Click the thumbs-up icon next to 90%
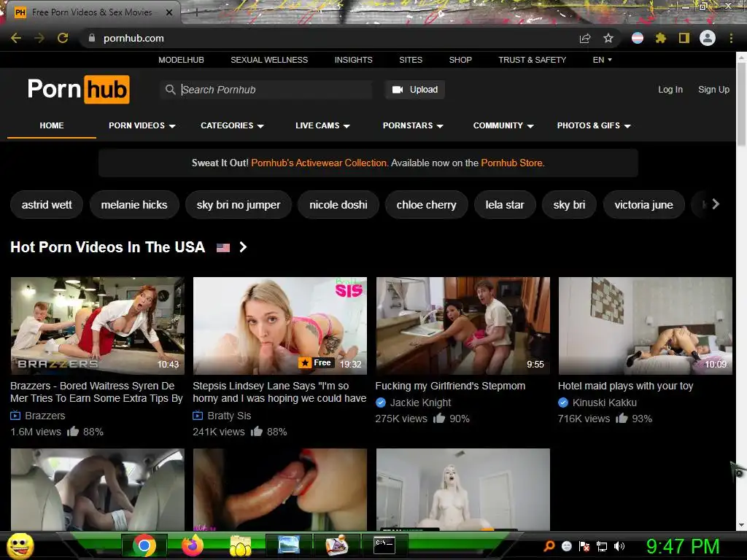747x560 pixels. [438, 418]
